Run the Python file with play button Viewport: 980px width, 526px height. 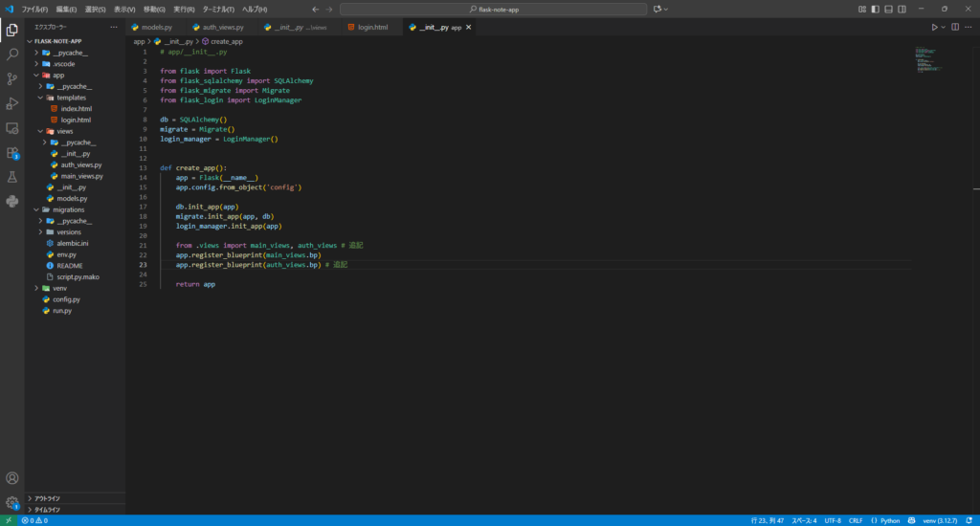(935, 28)
